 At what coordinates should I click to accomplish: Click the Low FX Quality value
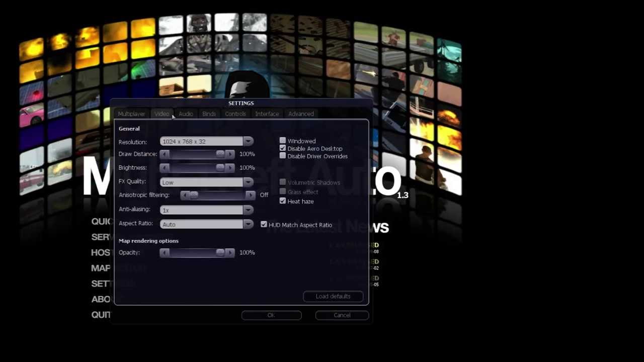[x=168, y=183]
